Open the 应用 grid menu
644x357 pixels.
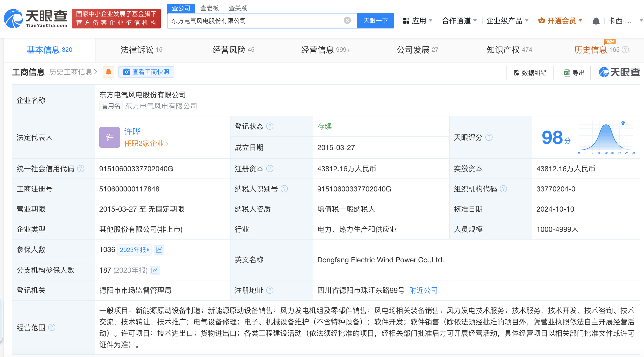[417, 21]
